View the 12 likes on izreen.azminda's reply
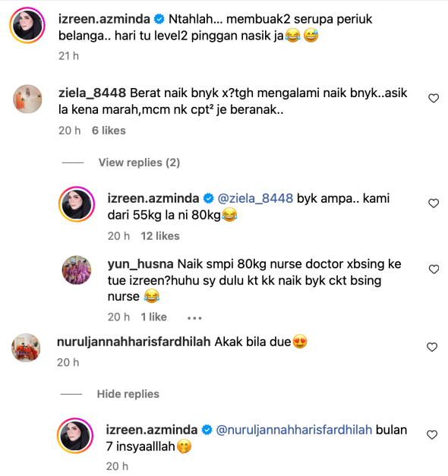The image size is (448, 476). point(160,236)
